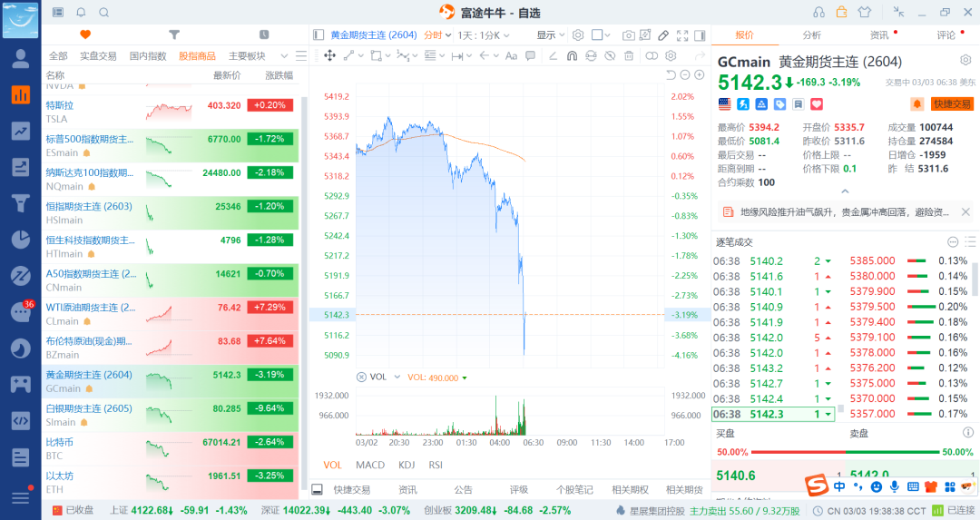Select the RSI indicator
This screenshot has width=980, height=520.
436,465
